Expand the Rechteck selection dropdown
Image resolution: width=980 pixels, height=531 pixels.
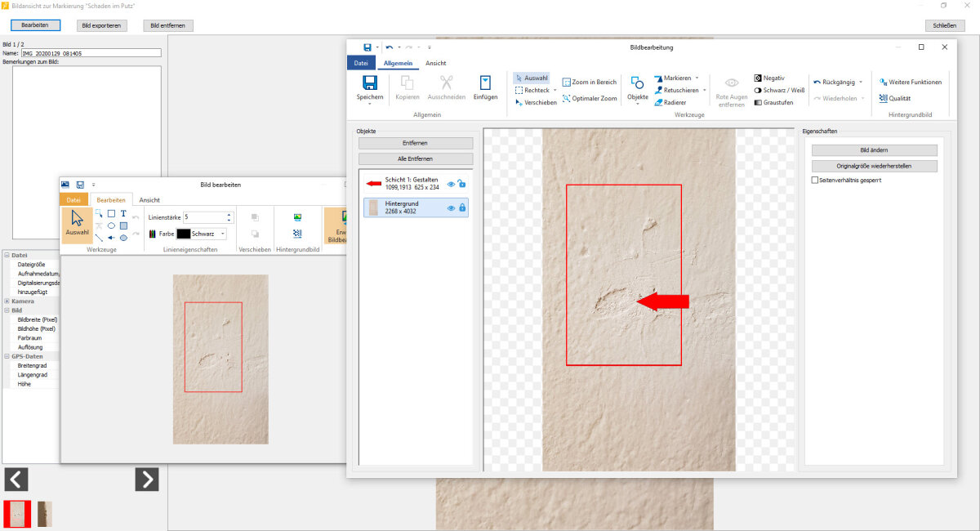click(555, 90)
